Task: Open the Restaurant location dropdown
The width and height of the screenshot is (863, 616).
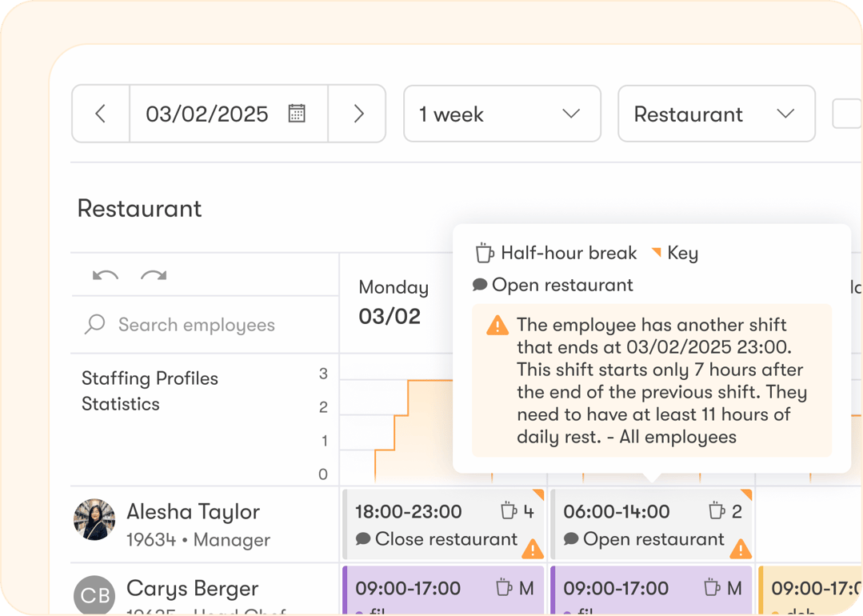Action: point(716,114)
